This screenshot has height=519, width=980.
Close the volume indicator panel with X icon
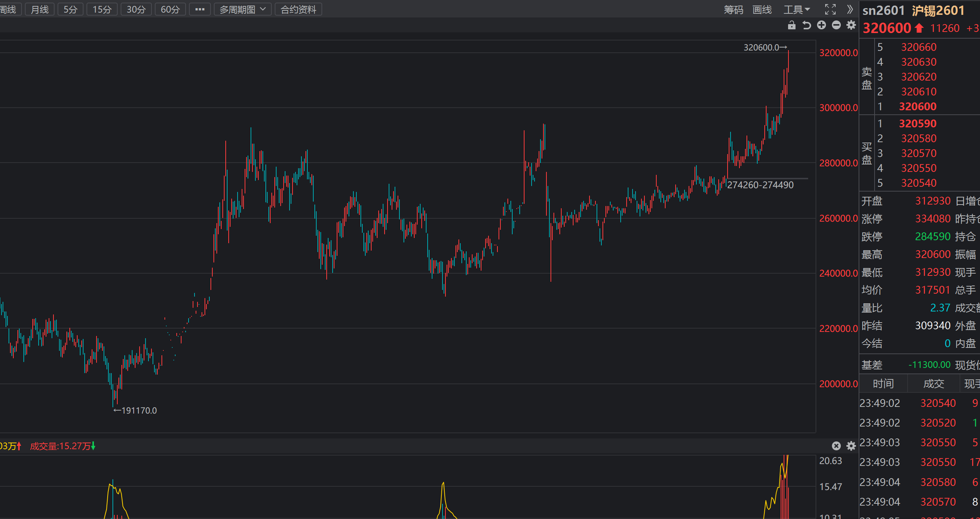coord(836,446)
